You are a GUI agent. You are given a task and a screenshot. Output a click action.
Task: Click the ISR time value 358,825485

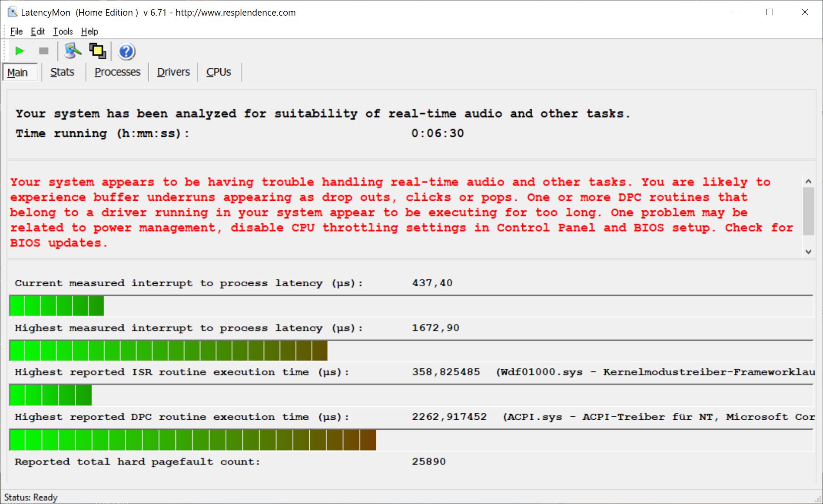coord(446,372)
